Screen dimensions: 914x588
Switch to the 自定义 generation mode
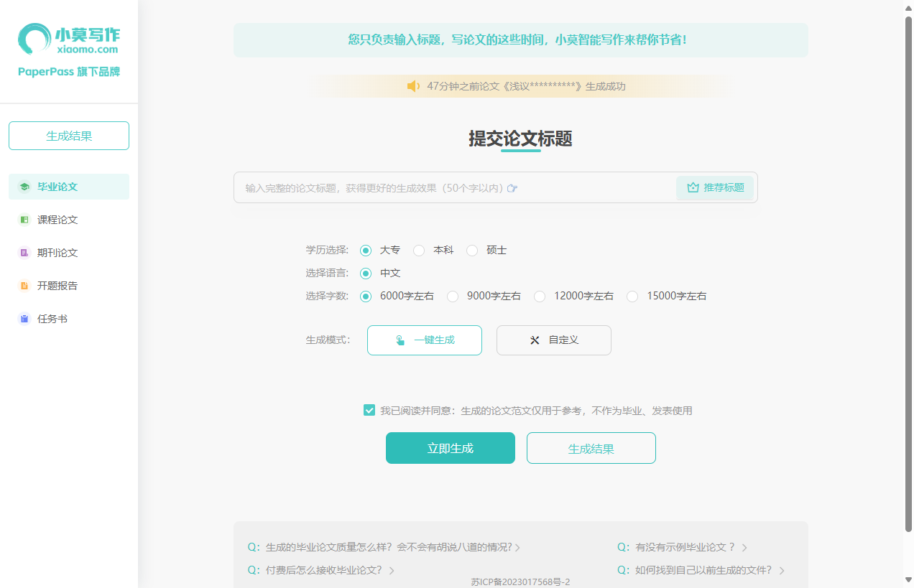tap(553, 340)
